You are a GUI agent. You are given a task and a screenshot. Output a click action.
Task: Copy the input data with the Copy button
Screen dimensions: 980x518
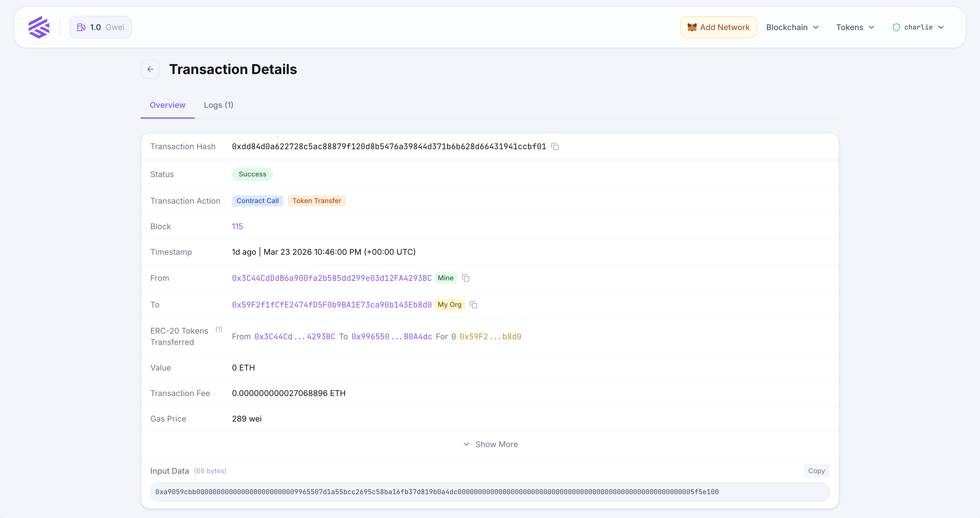click(816, 470)
